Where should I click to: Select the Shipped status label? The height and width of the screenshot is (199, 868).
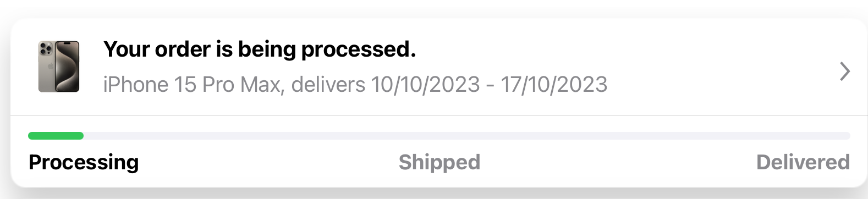(440, 162)
